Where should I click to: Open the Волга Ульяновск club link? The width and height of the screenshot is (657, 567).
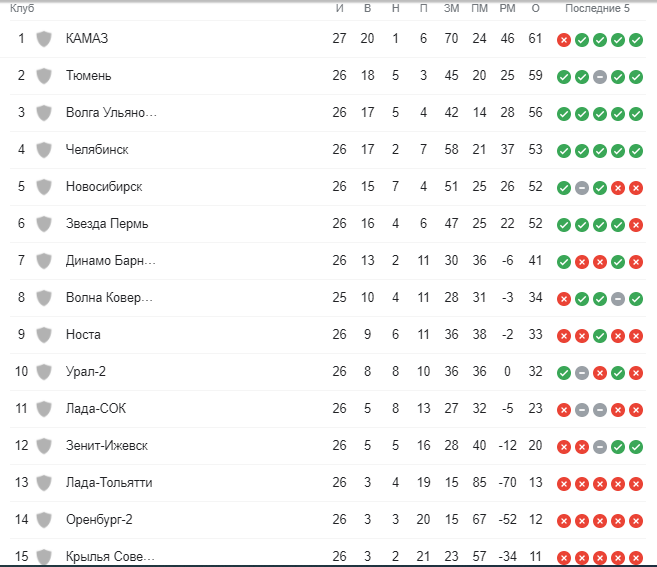point(111,113)
